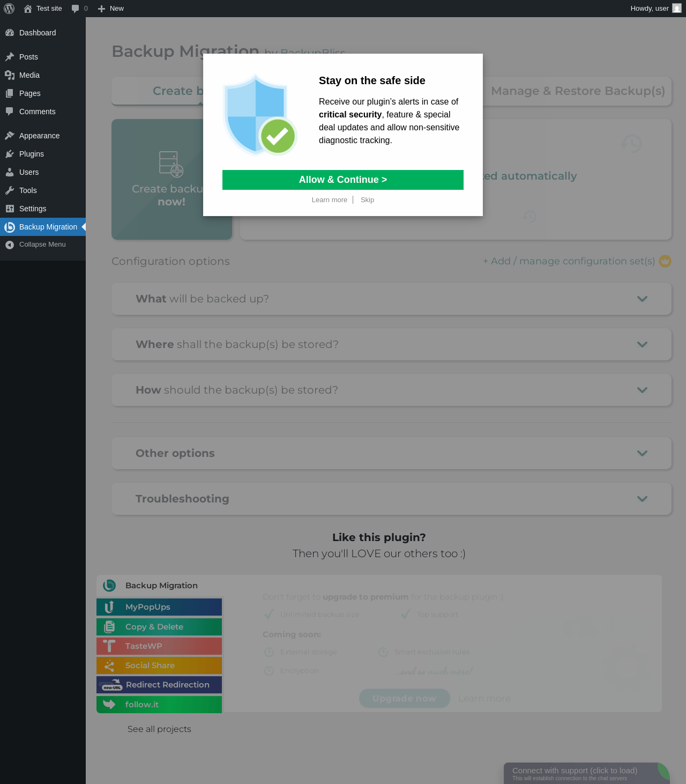Expand the "What will be backed up?" section

pos(391,299)
